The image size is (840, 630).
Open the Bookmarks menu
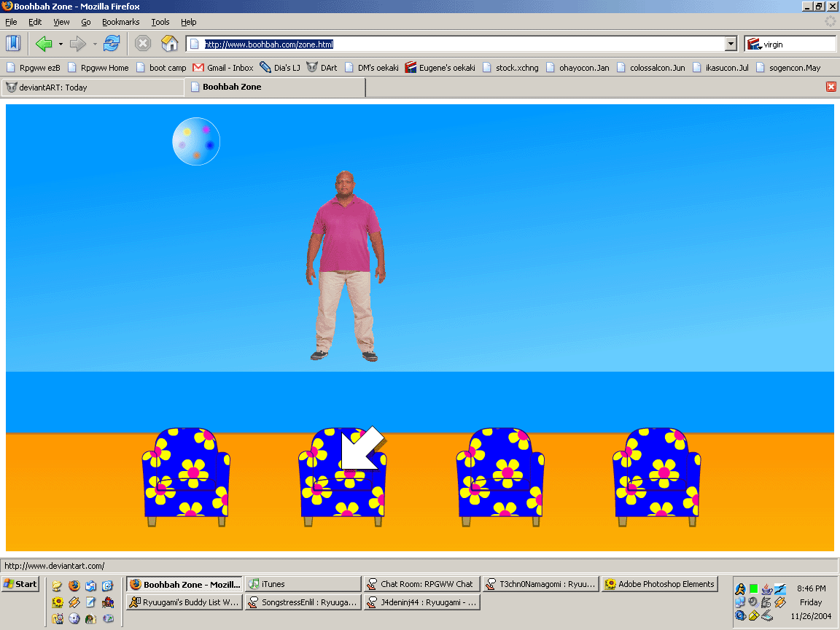(120, 22)
